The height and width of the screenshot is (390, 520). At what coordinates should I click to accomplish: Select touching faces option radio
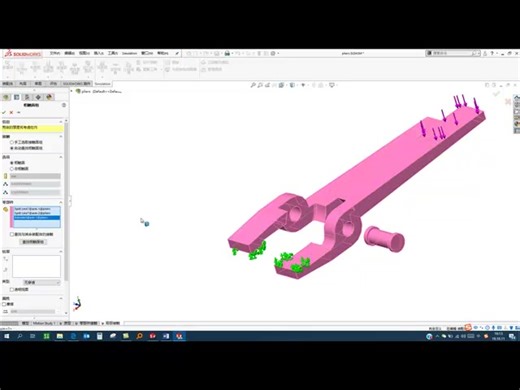[x=12, y=163]
